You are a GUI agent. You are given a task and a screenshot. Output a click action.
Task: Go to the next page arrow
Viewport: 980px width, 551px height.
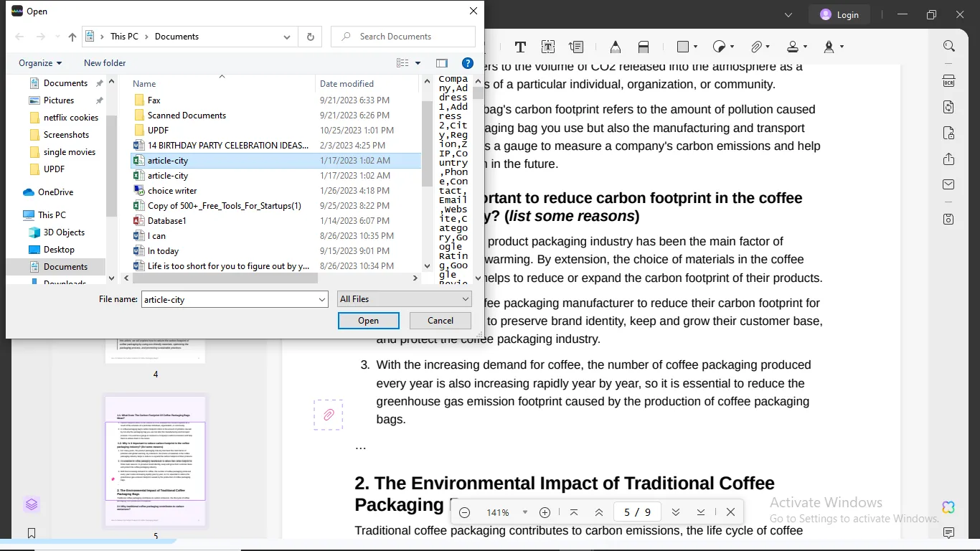tap(675, 512)
